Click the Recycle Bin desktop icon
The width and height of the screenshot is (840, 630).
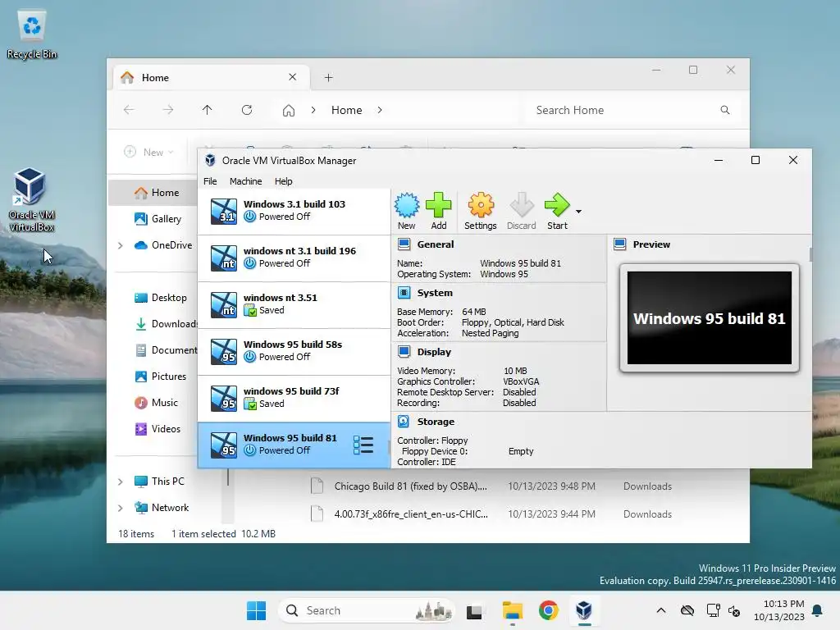coord(32,35)
